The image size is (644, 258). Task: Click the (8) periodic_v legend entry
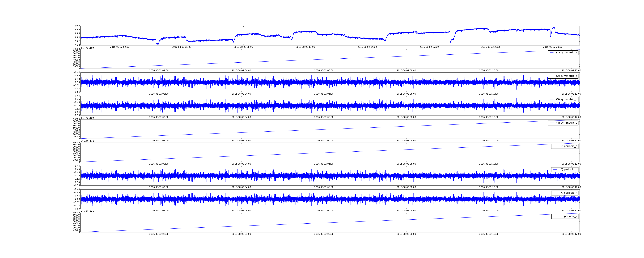coord(568,216)
